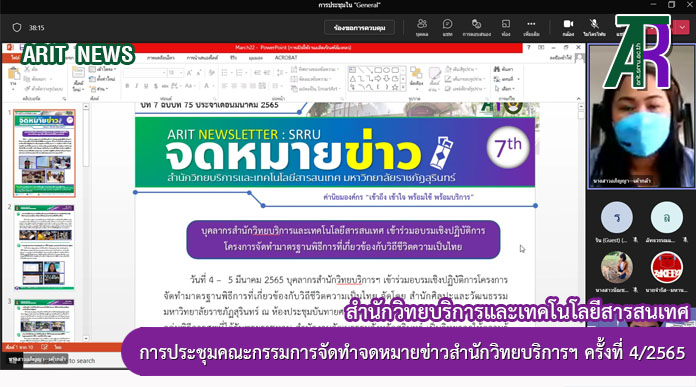This screenshot has width=696, height=387.
Task: Click the PowerPoint Help question mark
Action: [529, 47]
